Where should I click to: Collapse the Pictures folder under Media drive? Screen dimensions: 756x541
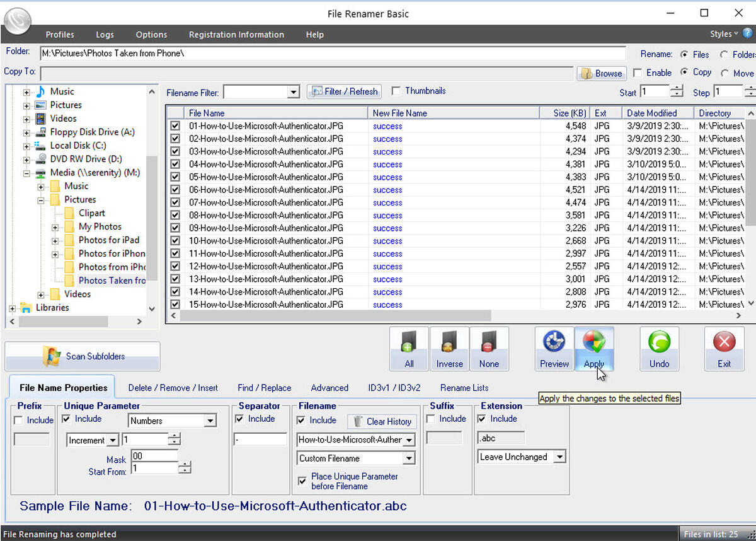[x=41, y=200]
